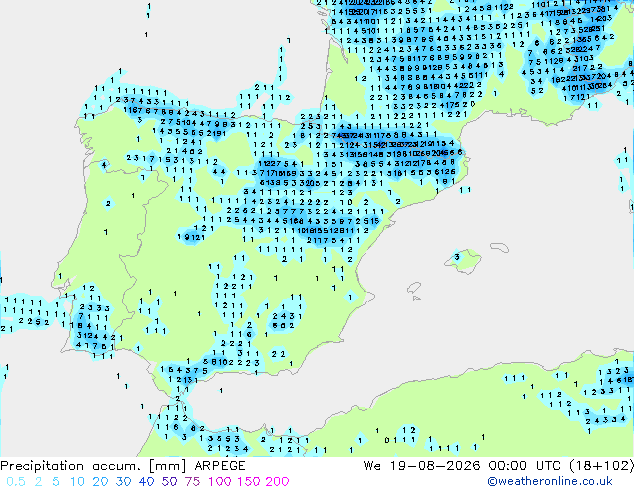The height and width of the screenshot is (490, 634).
Task: Click the 40 mm legend value
Action: pyautogui.click(x=146, y=482)
